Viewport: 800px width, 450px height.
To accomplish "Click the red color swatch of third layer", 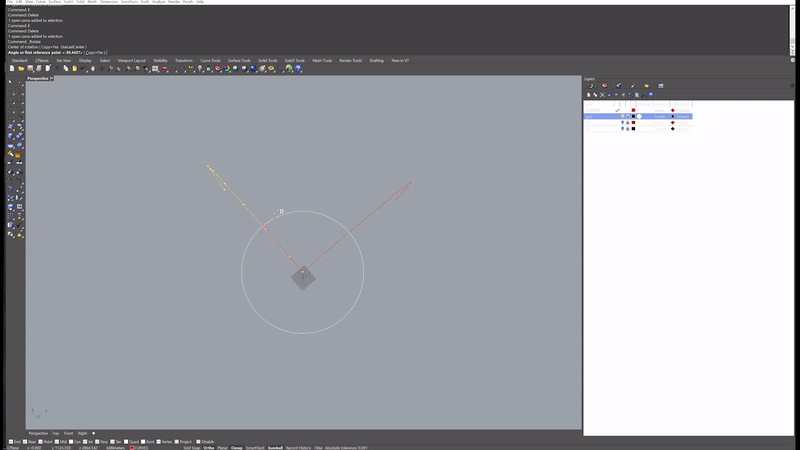I will click(633, 122).
